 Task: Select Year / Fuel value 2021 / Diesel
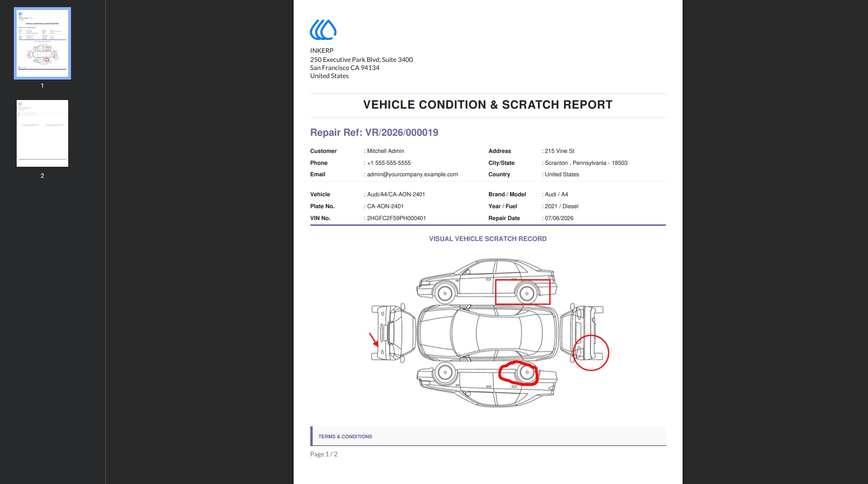pos(562,206)
